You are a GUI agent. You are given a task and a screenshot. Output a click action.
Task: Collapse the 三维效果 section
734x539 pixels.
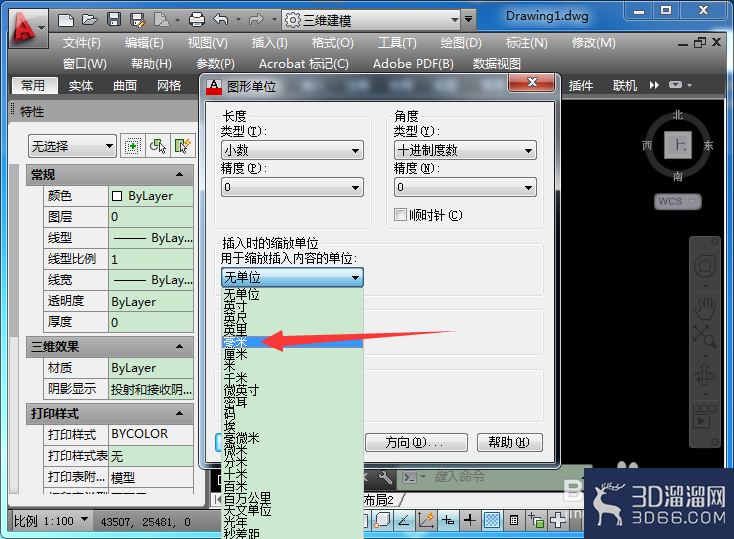(179, 347)
